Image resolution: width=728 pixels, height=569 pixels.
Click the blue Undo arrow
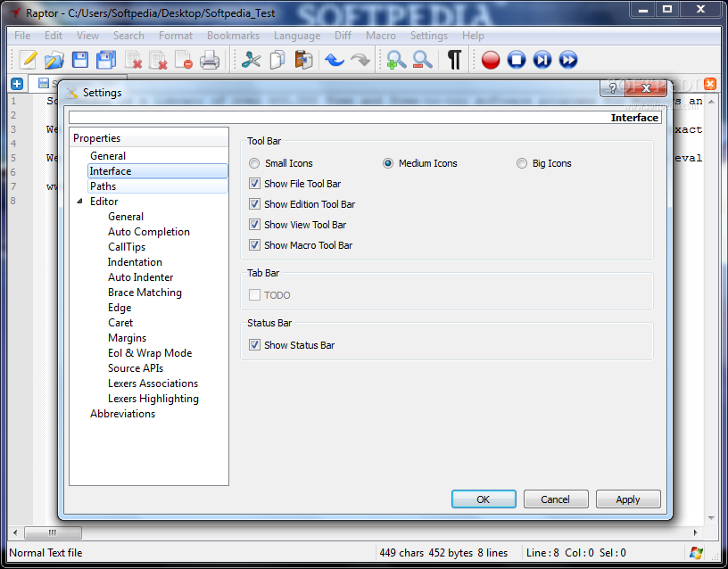335,60
